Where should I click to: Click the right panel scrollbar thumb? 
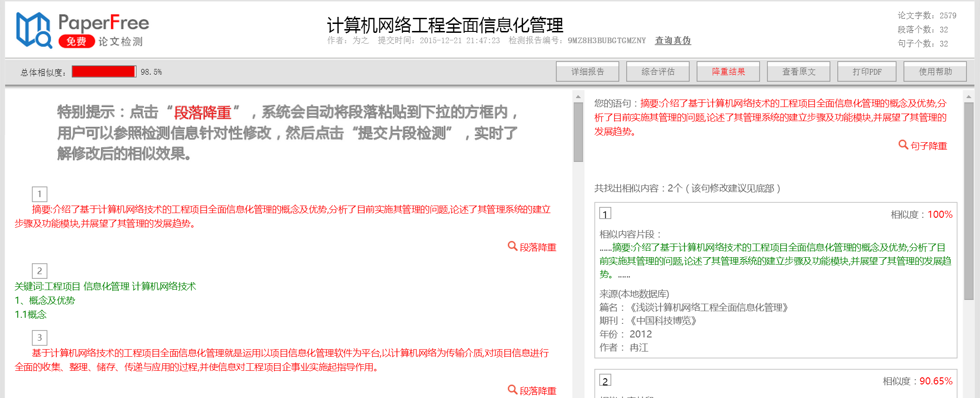click(x=969, y=201)
